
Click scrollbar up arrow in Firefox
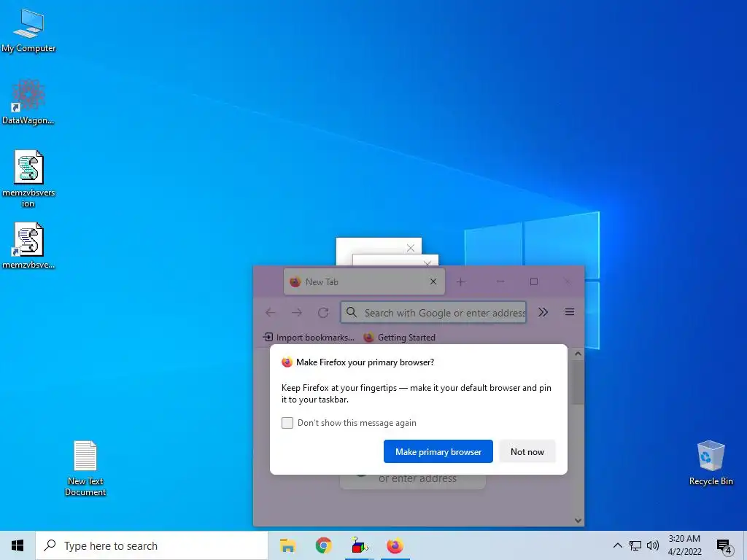pyautogui.click(x=578, y=354)
